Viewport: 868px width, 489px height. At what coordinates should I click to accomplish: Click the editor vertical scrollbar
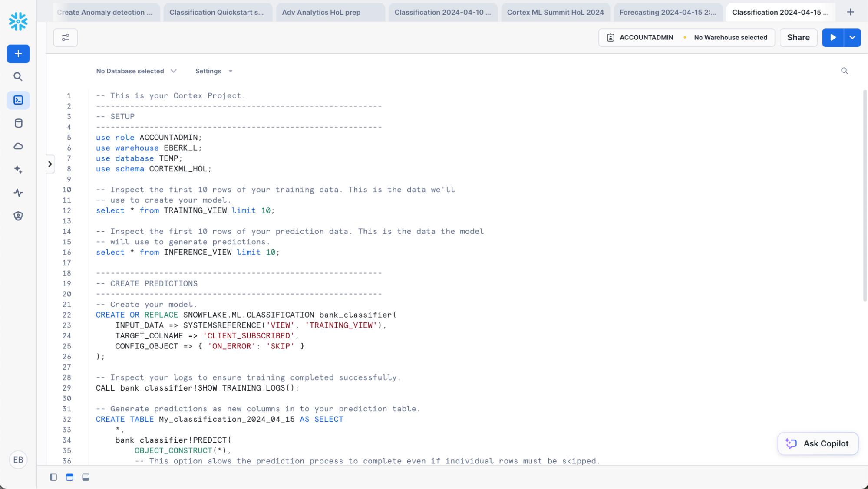865,195
